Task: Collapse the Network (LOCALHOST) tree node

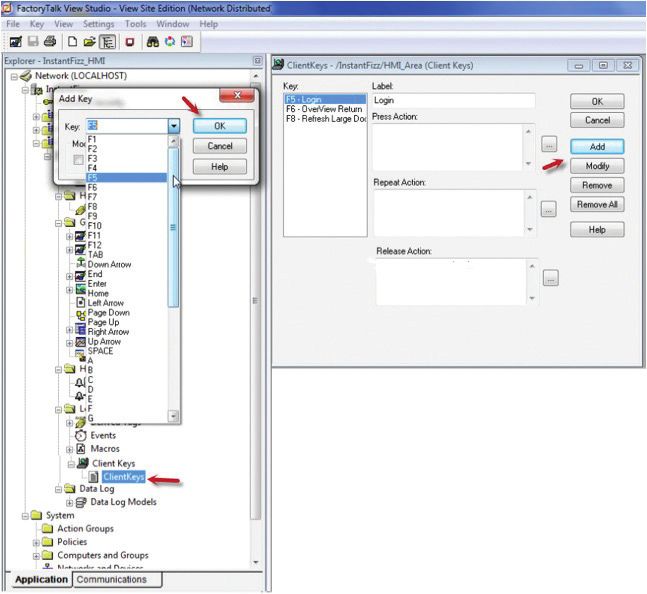Action: (x=14, y=77)
